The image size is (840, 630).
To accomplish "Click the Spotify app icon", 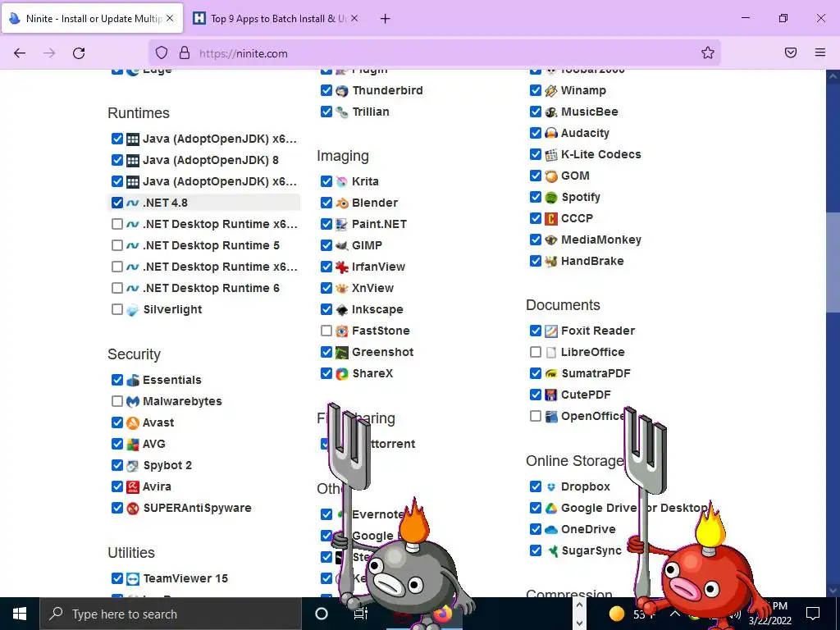I will point(551,197).
